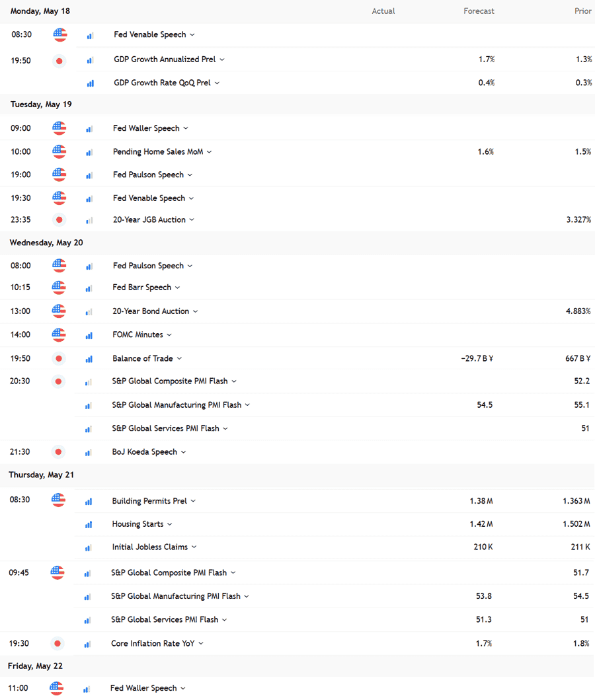Click US flag beside Friday Fed Waller Speech

[56, 688]
